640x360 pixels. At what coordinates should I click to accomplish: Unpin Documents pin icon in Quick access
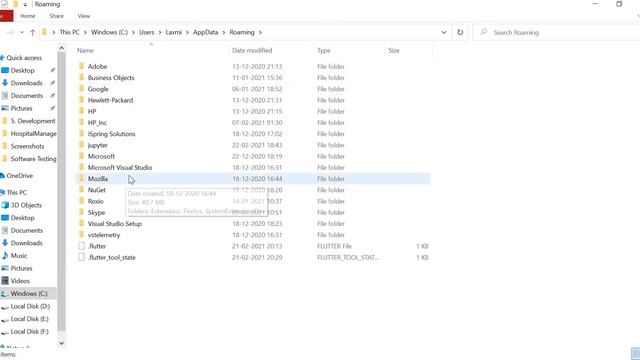coord(52,96)
